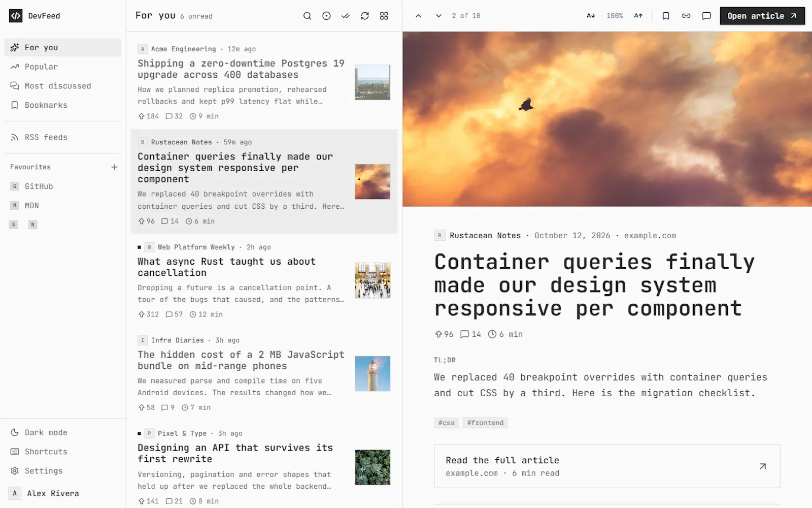Switch to the Popular feed
This screenshot has width=812, height=508.
(x=63, y=67)
